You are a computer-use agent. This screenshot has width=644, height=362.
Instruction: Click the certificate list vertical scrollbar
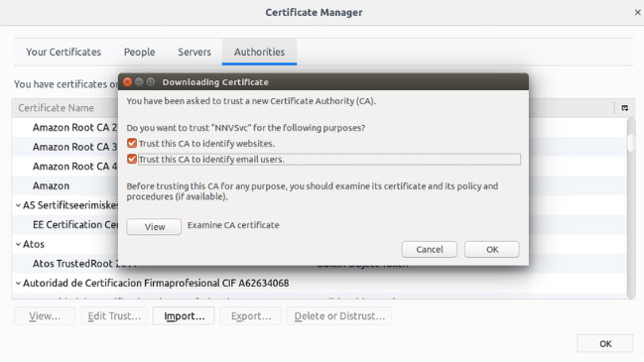coord(631,208)
